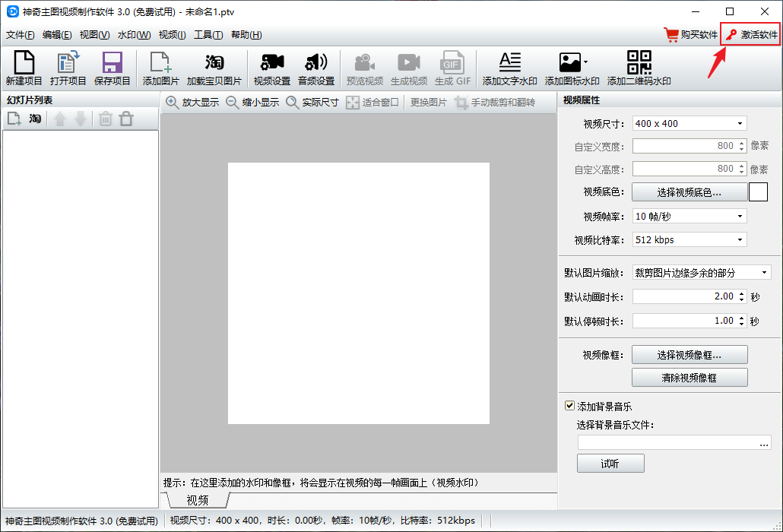The image size is (783, 532).
Task: Open the 水印(W) menu
Action: (x=134, y=34)
